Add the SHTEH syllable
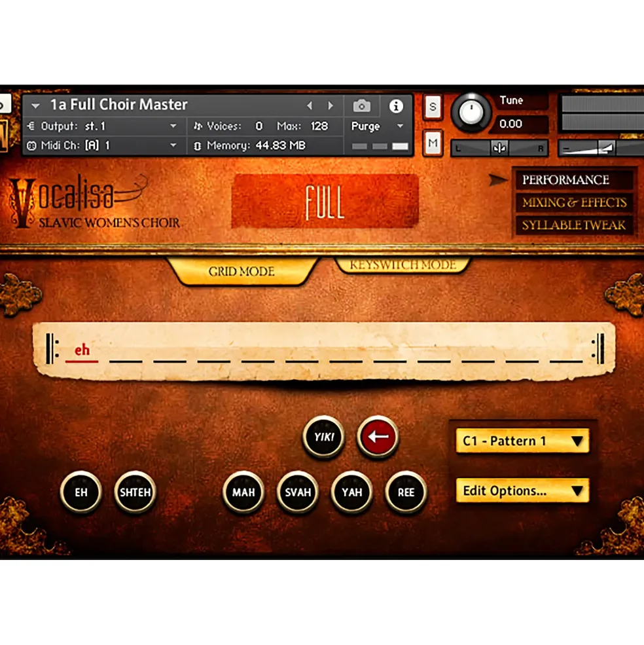 pyautogui.click(x=135, y=492)
